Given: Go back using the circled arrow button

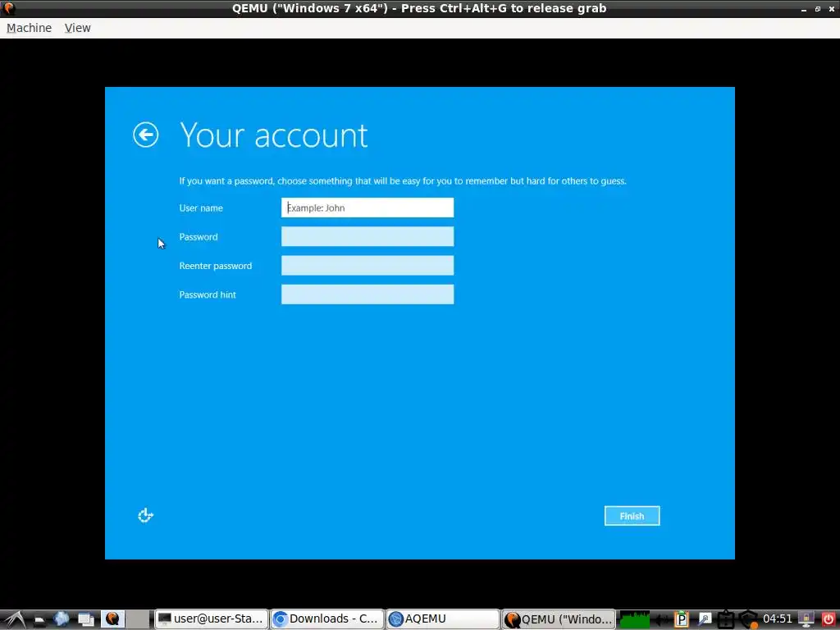Looking at the screenshot, I should tap(146, 135).
